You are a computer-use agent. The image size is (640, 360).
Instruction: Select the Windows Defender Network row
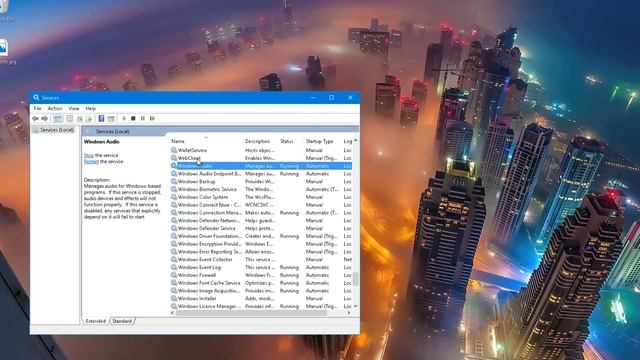point(261,220)
